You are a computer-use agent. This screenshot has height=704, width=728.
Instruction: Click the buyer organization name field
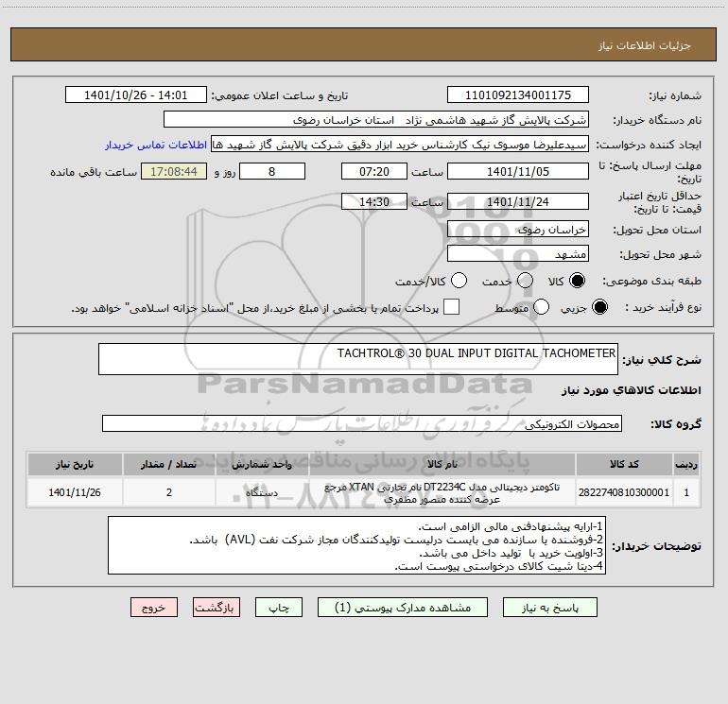[376, 120]
